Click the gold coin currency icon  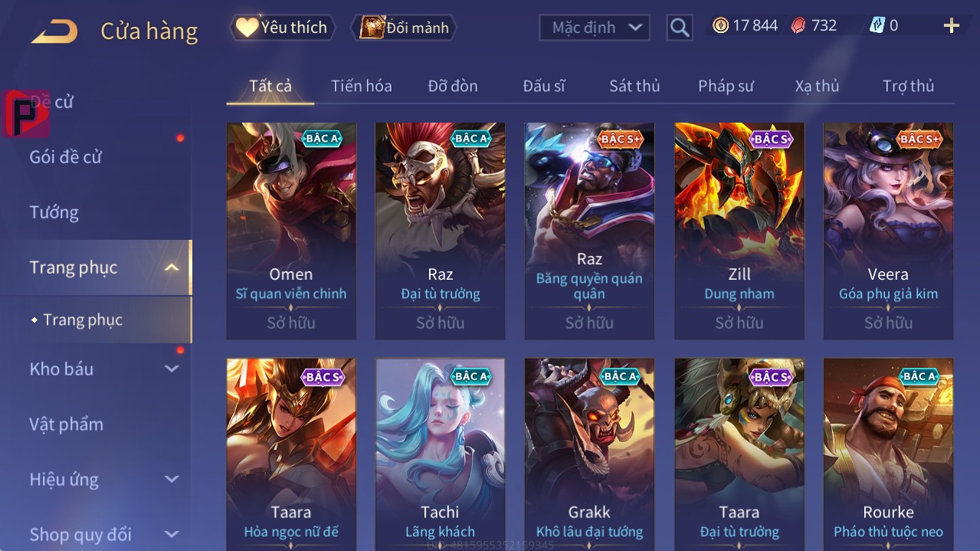click(720, 26)
